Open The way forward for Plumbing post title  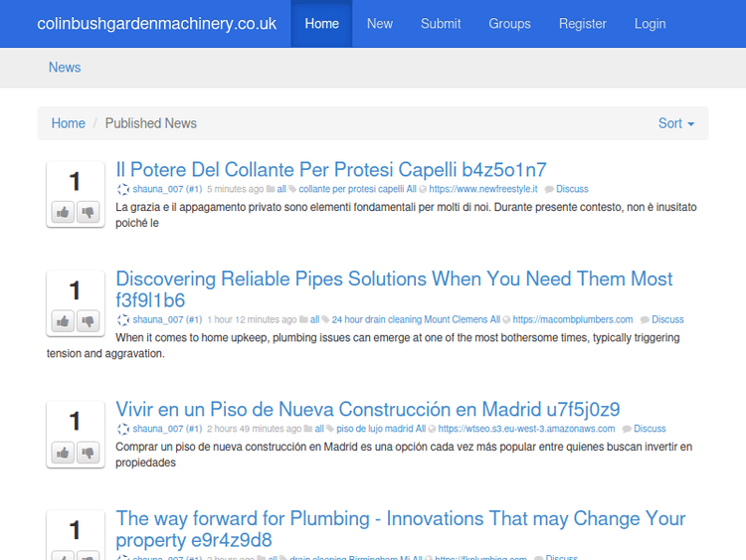[x=400, y=528]
